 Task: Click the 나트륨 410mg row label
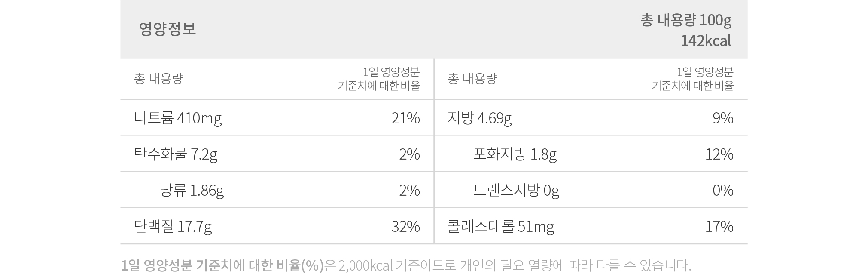(178, 118)
